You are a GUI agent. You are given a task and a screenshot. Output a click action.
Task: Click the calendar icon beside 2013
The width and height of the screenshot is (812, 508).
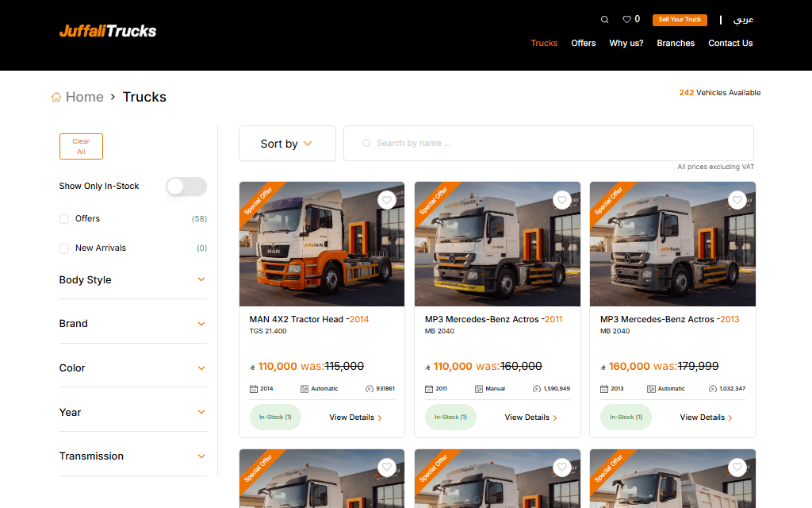tap(604, 389)
